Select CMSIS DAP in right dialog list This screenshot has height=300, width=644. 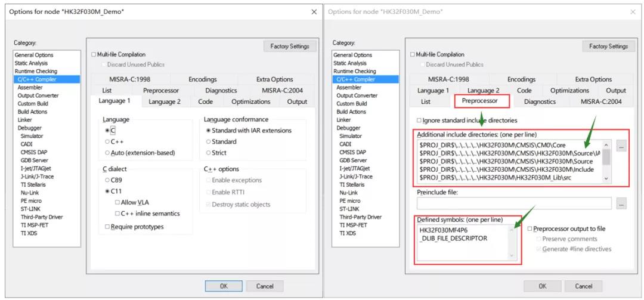(354, 152)
